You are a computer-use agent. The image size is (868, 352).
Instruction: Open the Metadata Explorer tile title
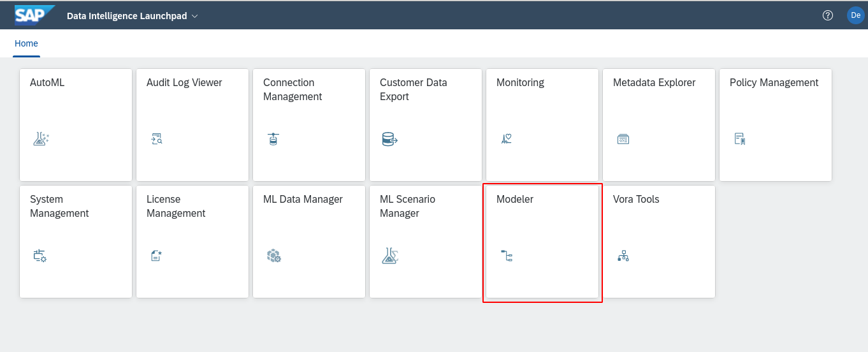point(655,82)
